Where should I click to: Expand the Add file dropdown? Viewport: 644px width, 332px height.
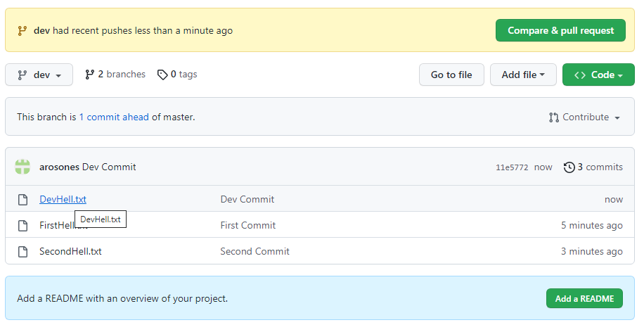click(x=523, y=75)
